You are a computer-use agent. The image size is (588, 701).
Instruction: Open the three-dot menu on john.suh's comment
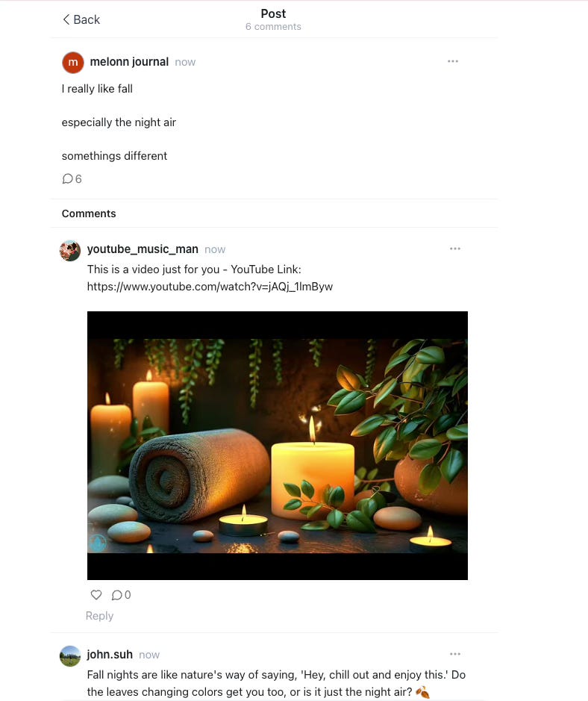click(455, 654)
